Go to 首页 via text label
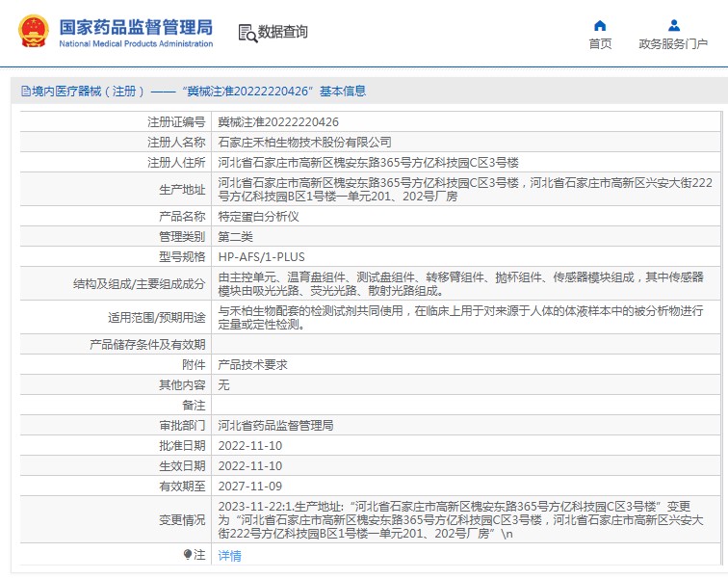The height and width of the screenshot is (579, 728). point(600,44)
